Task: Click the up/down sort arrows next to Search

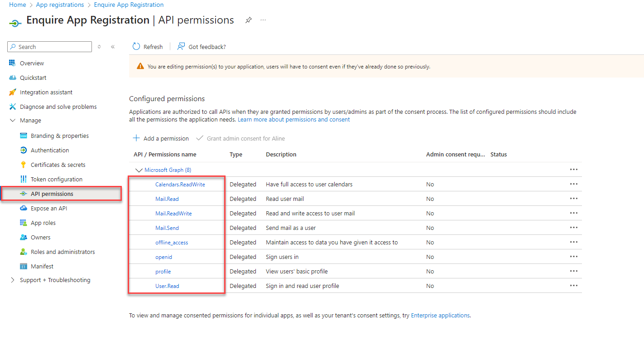Action: (99, 47)
